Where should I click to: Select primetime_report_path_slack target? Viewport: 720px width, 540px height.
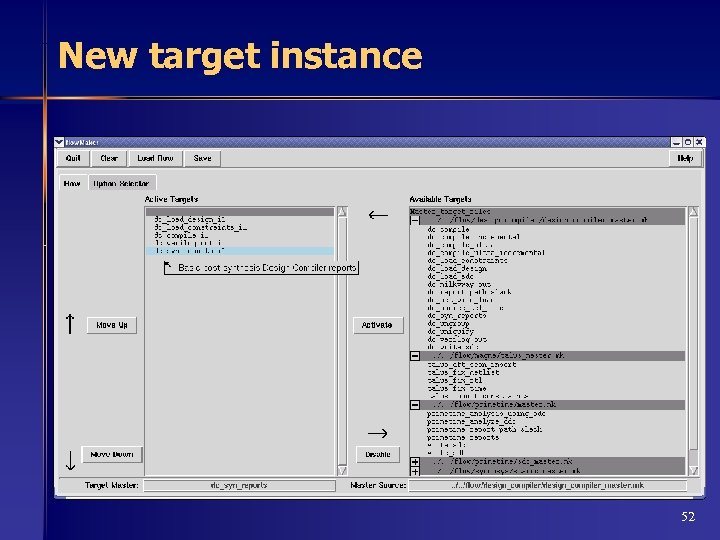click(x=484, y=430)
